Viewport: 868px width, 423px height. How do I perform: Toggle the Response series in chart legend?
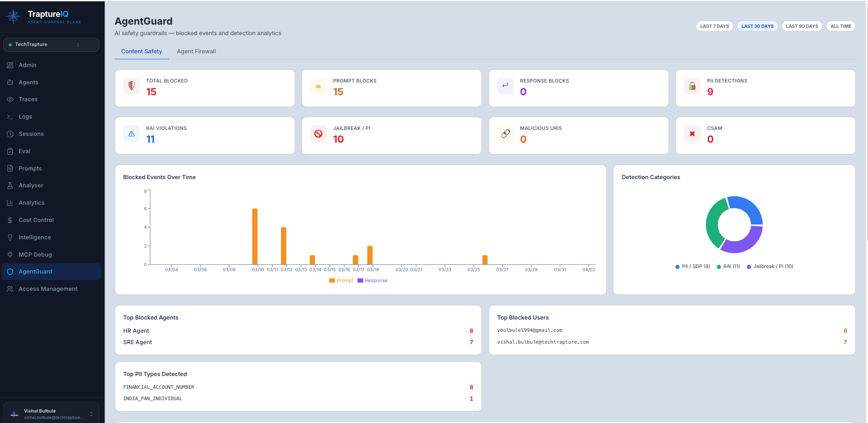(373, 281)
